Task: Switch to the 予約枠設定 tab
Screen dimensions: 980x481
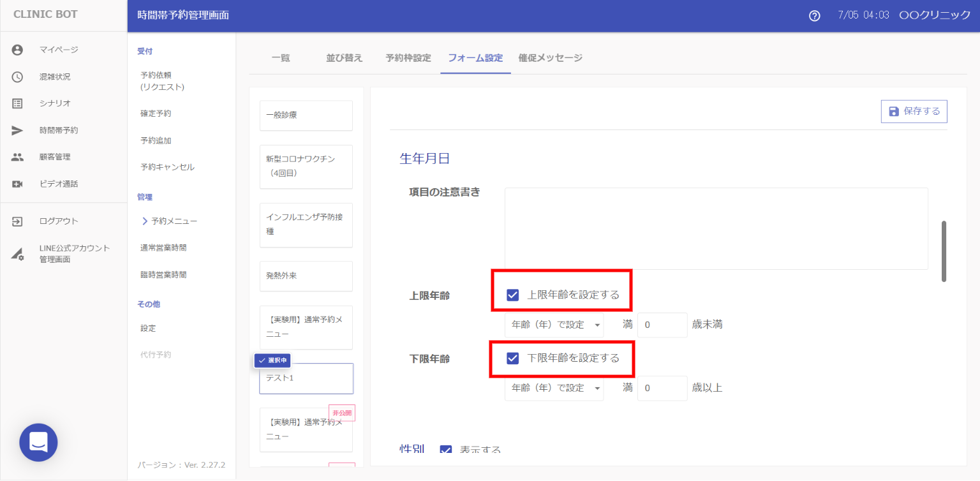Action: click(408, 58)
